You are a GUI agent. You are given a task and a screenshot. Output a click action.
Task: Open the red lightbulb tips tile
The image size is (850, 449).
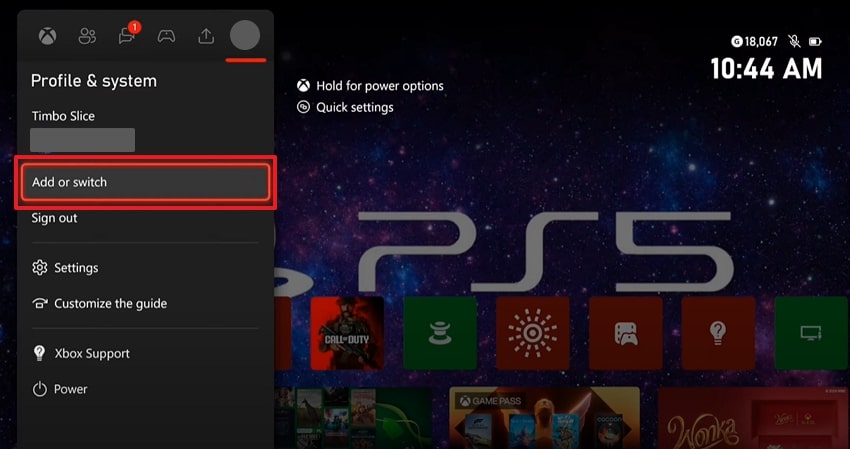[x=718, y=333]
